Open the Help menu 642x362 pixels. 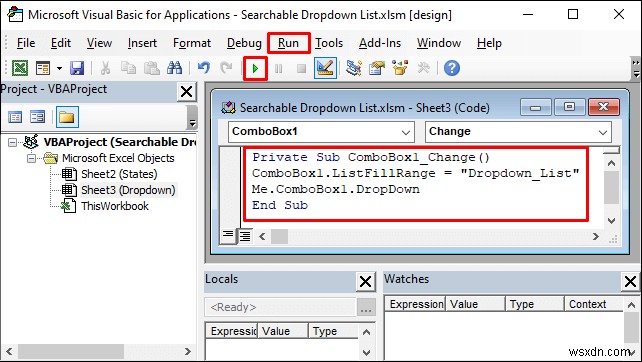pyautogui.click(x=489, y=43)
